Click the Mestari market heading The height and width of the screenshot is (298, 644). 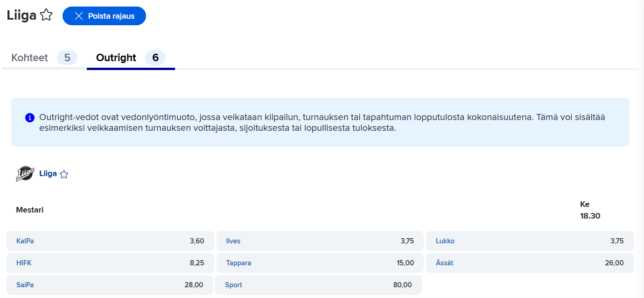pos(30,210)
